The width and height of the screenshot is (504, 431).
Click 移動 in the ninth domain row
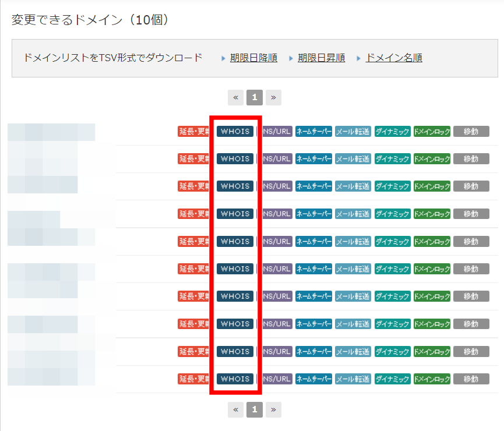pos(471,351)
